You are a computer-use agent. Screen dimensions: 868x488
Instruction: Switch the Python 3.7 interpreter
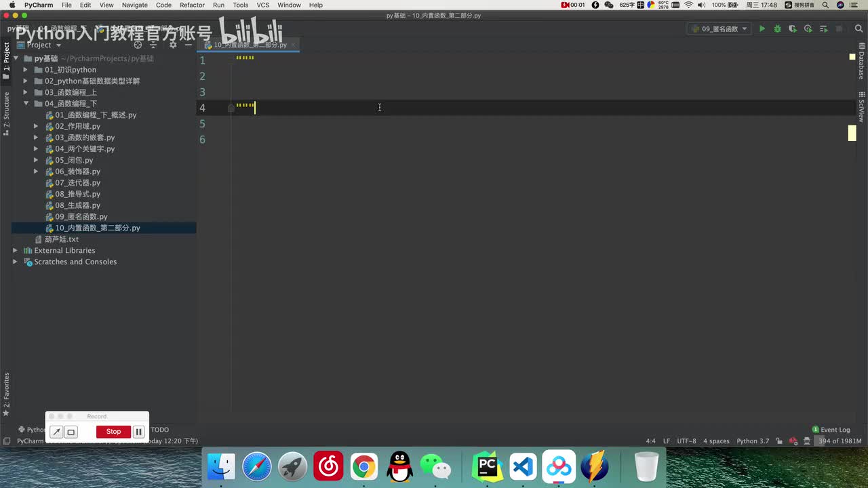tap(753, 441)
